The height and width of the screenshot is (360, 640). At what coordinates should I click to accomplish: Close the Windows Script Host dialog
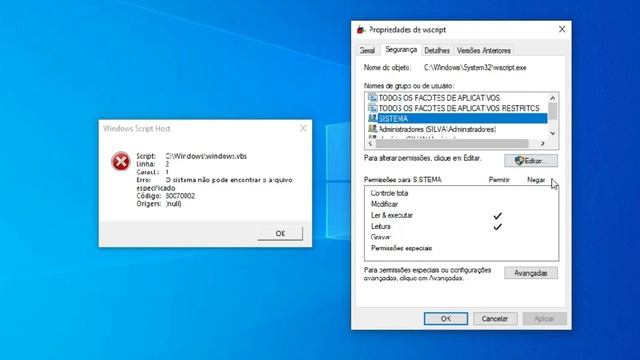click(x=303, y=128)
